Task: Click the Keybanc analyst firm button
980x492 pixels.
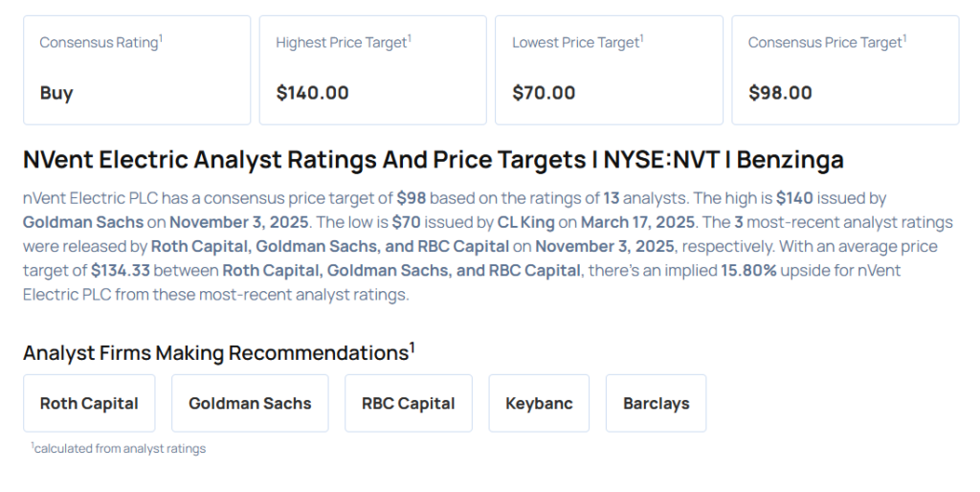Action: [539, 403]
